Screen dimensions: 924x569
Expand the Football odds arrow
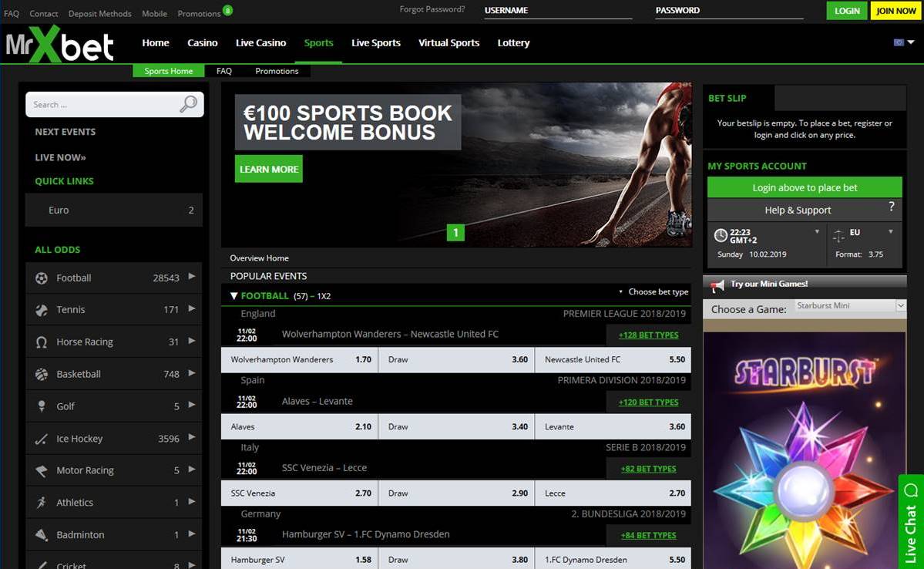coord(192,276)
